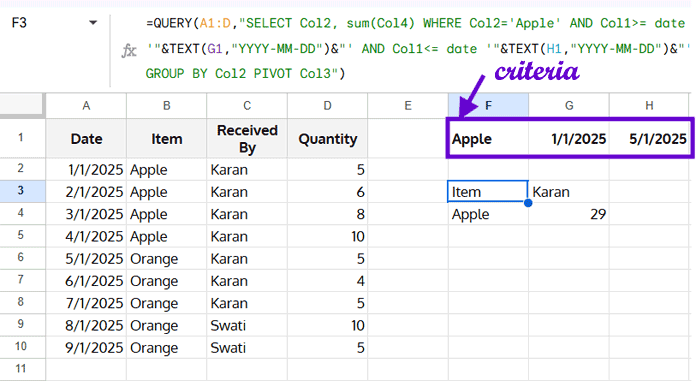Click Apple in row 2
Screen dimensions: 696x381
[166, 169]
